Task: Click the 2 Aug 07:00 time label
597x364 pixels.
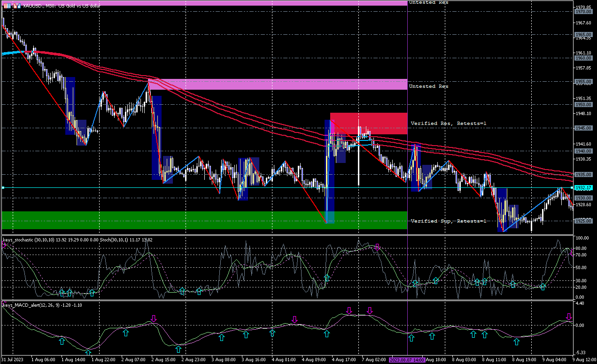Action: pyautogui.click(x=133, y=360)
